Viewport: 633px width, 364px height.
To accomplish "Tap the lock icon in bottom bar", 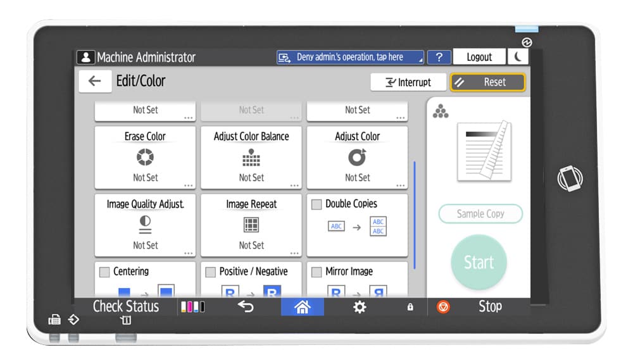I will pyautogui.click(x=410, y=307).
